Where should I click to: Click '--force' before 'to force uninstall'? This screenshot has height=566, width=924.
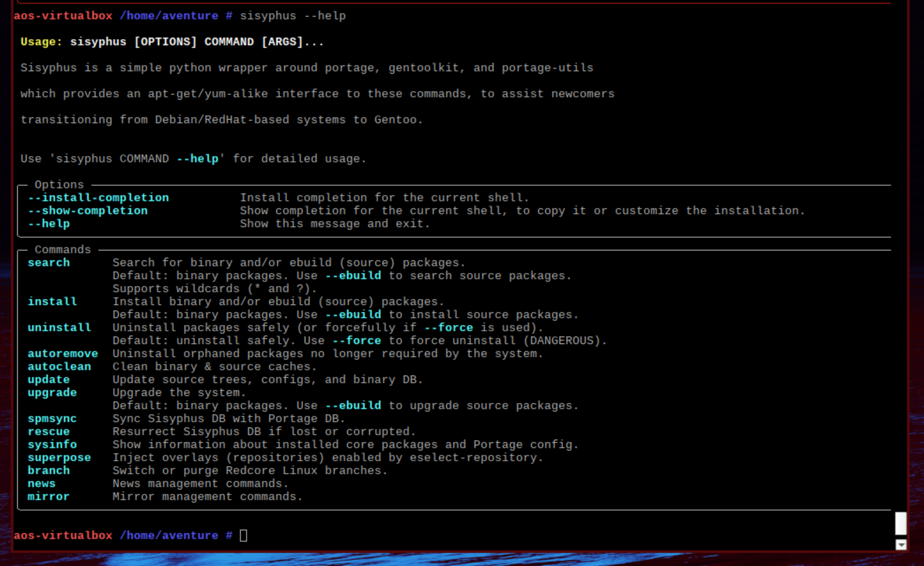click(x=357, y=341)
